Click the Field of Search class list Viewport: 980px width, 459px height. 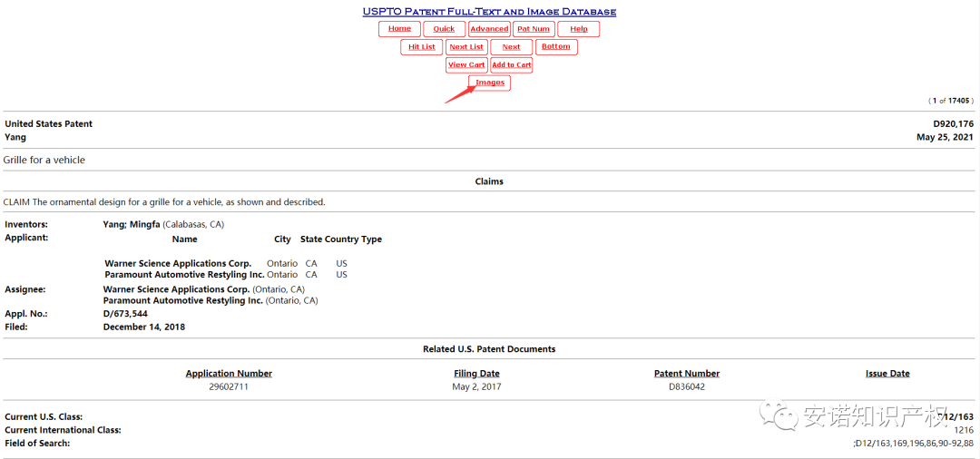[x=913, y=444]
